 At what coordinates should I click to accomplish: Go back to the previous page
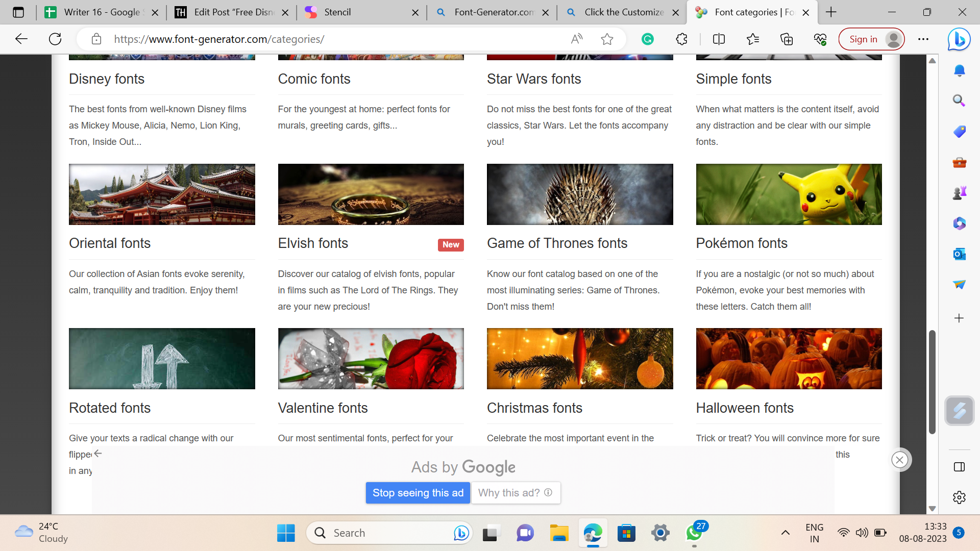pos(21,39)
